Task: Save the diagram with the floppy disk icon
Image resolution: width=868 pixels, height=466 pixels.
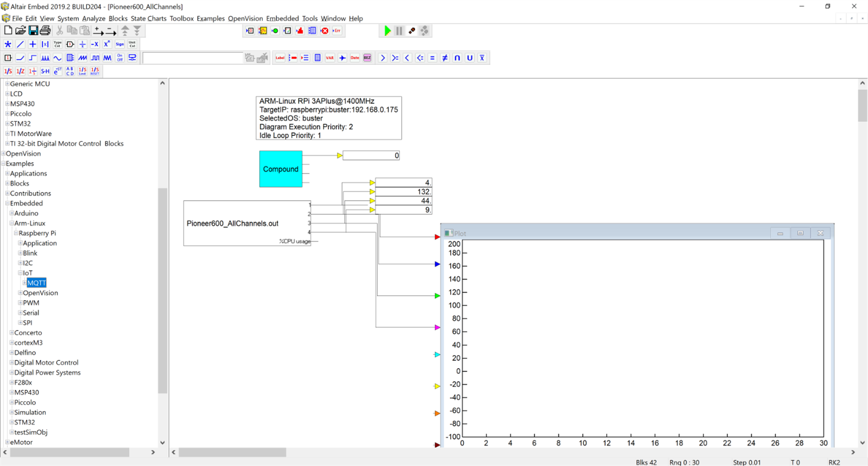Action: (33, 30)
